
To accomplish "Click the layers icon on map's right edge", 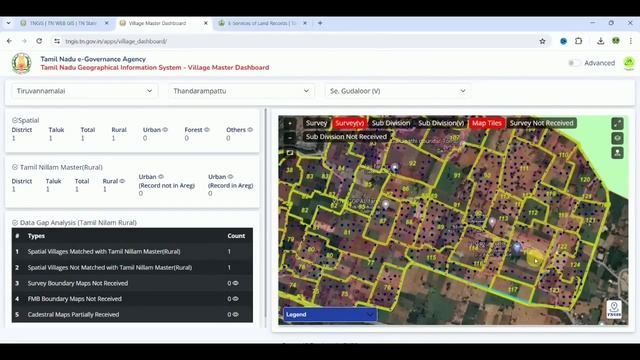I will (617, 138).
